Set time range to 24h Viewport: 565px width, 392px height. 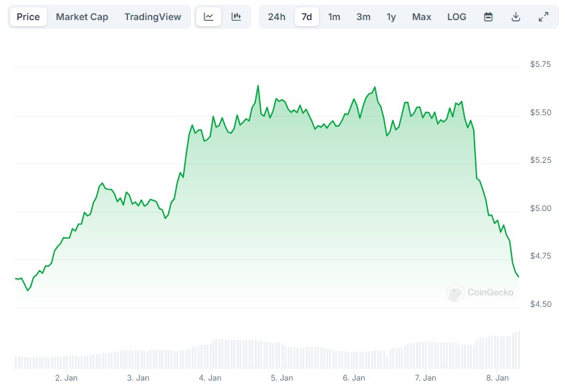[276, 17]
